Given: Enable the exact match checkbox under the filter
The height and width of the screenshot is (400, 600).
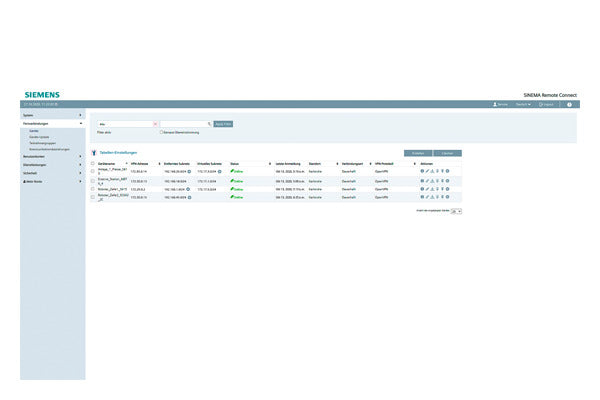Looking at the screenshot, I should click(161, 132).
